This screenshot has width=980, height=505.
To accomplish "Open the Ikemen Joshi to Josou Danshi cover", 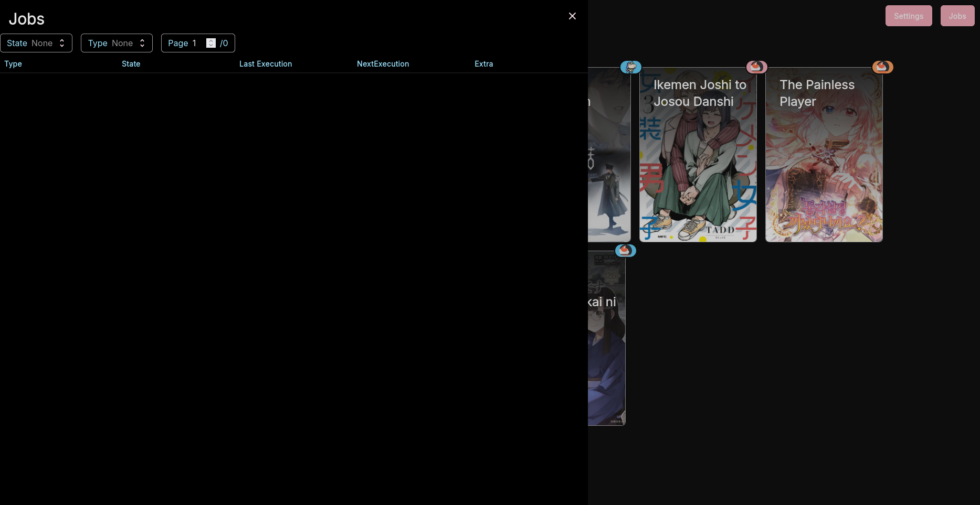I will pos(698,155).
